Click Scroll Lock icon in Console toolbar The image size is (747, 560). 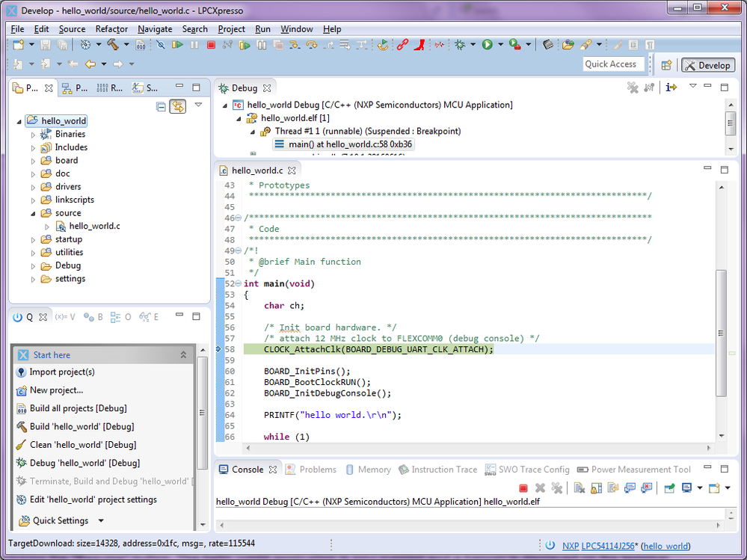[596, 487]
